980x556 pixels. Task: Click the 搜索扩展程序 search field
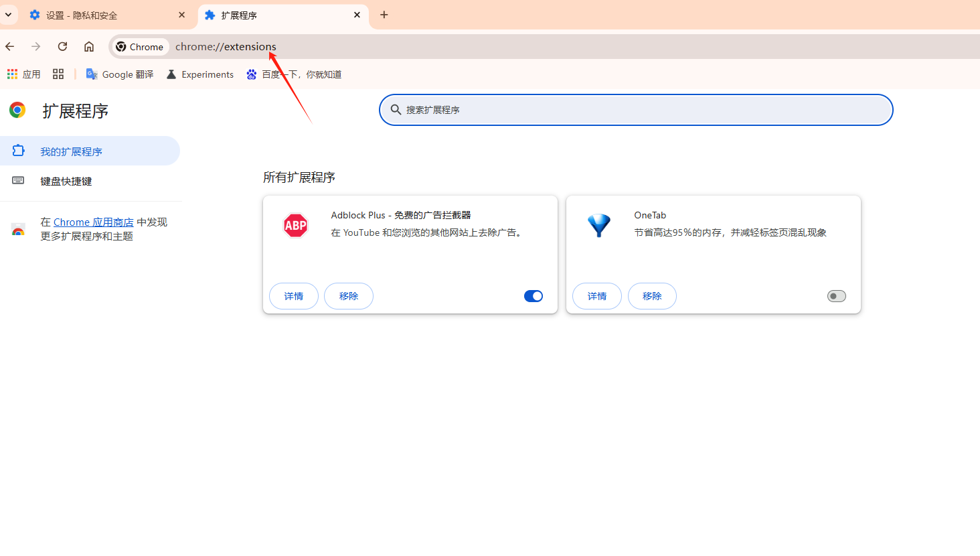coord(636,110)
